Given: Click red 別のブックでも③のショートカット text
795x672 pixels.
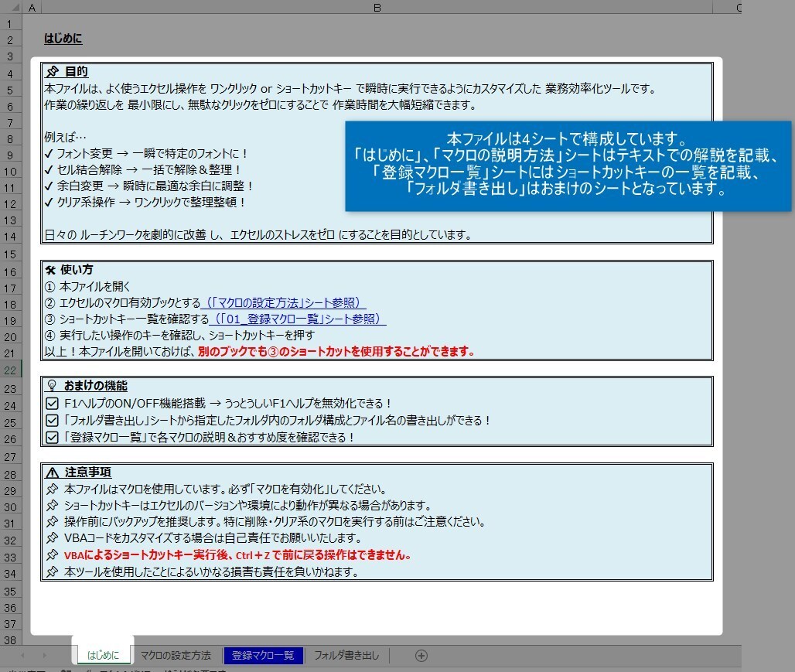Looking at the screenshot, I should tap(336, 352).
